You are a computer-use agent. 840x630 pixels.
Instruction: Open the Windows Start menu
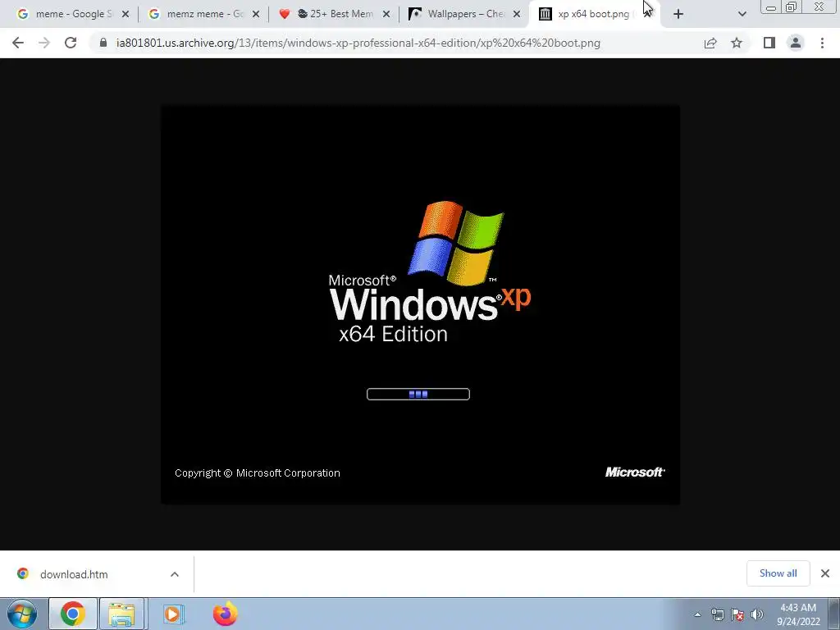click(22, 614)
